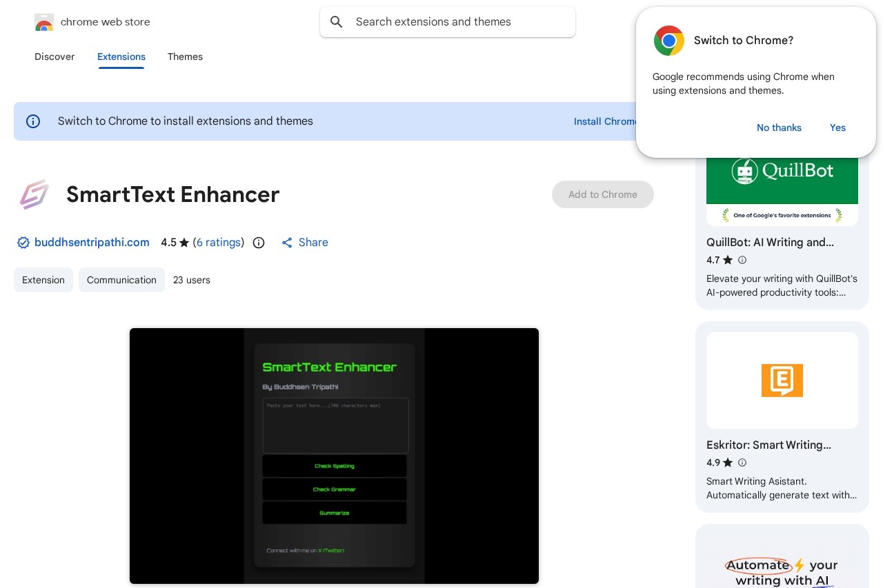Screen dimensions: 883x588
Task: Click the Eskritor extension logo
Action: point(782,380)
